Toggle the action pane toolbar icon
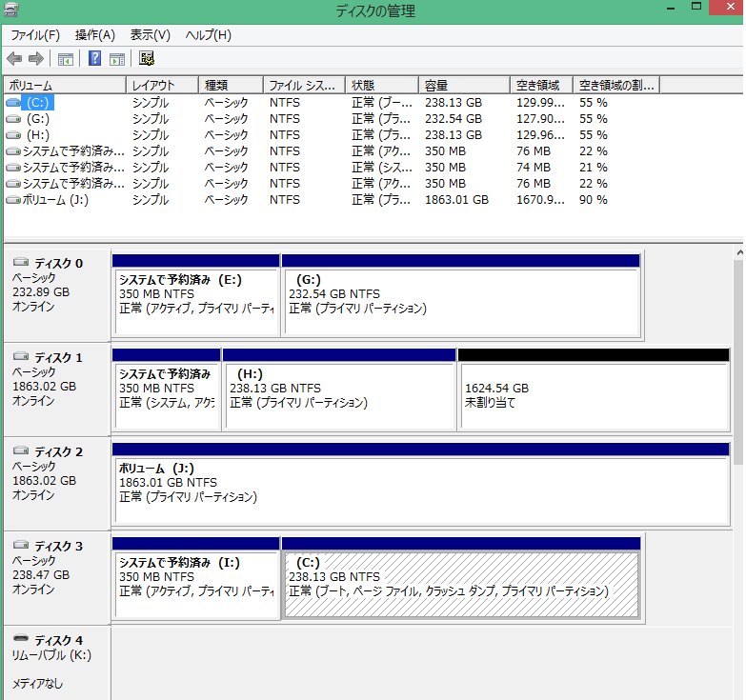Viewport: 746px width, 700px height. pos(117,59)
